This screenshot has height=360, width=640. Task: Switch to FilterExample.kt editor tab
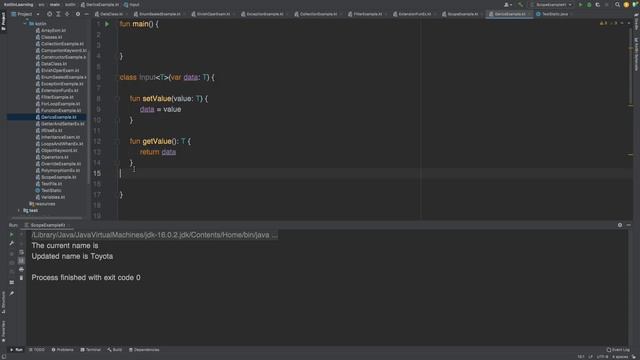point(368,14)
